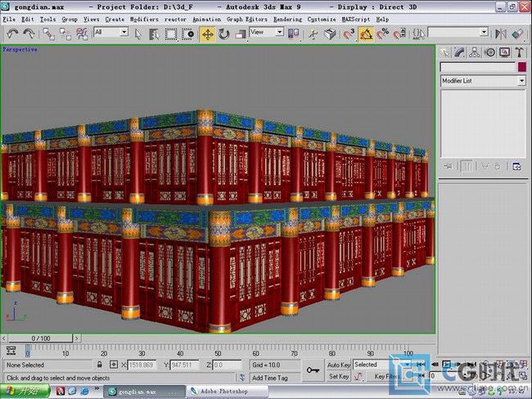532x399 pixels.
Task: Activate the Select and Scale tool
Action: pos(241,34)
